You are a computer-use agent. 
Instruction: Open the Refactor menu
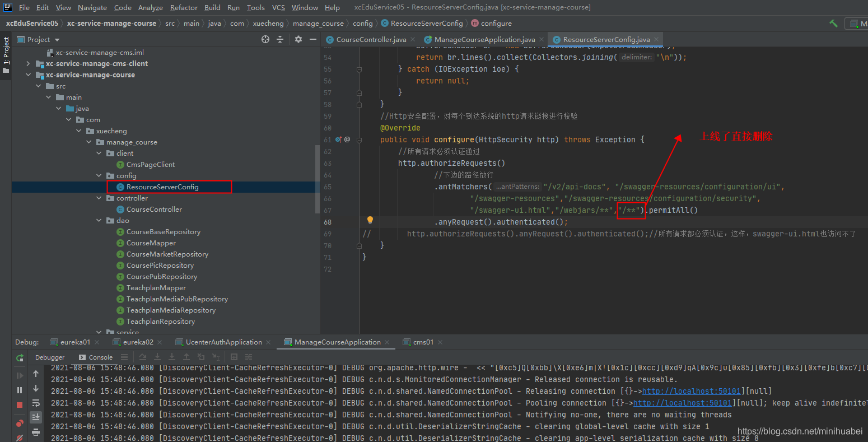click(x=184, y=7)
